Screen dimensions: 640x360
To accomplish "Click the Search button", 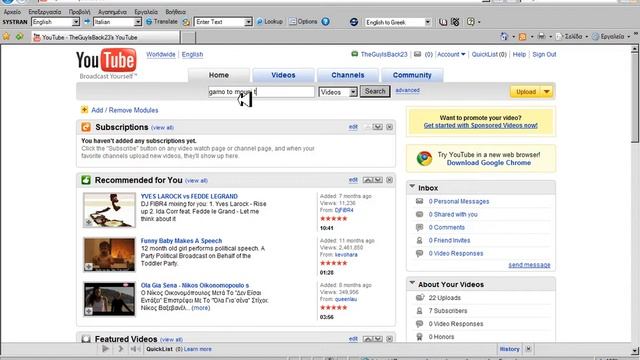I will pyautogui.click(x=375, y=91).
